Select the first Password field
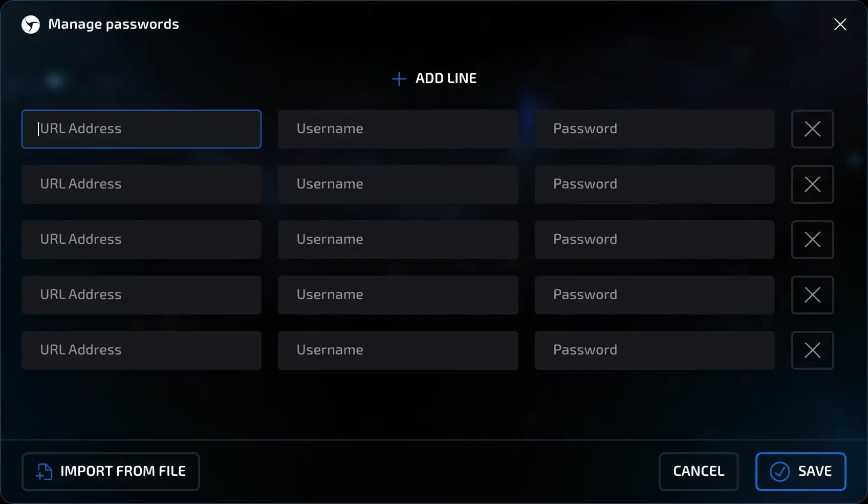 pos(655,129)
